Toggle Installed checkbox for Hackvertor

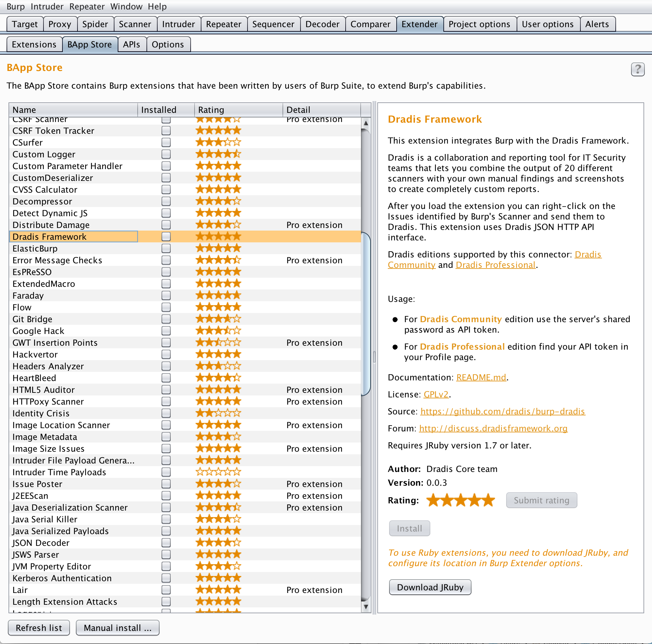[166, 354]
